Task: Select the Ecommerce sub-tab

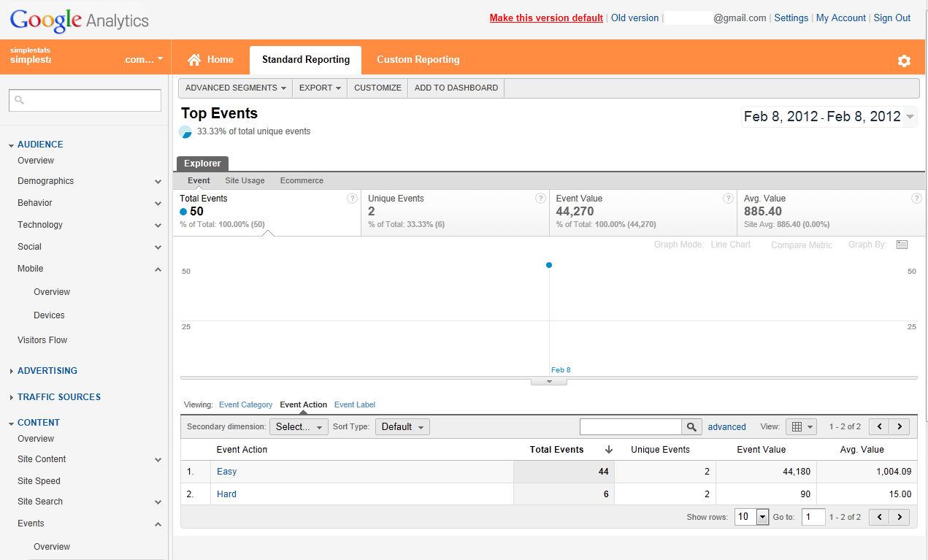Action: click(x=302, y=180)
